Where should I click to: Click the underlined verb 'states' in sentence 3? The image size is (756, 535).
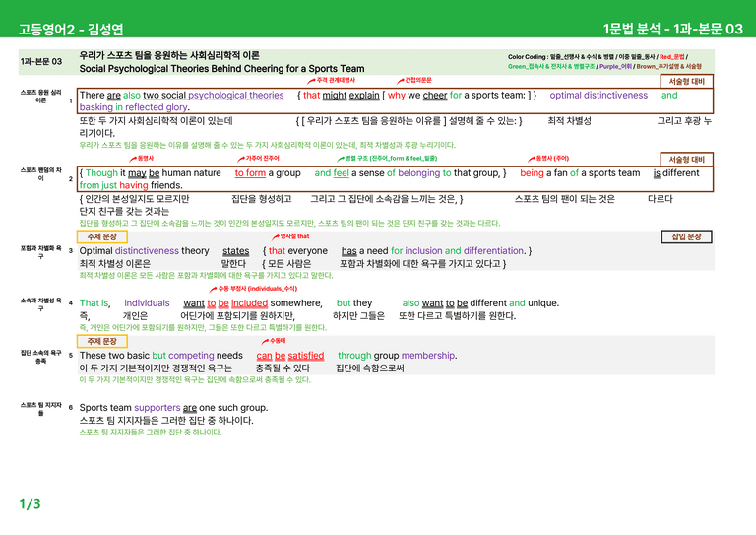pyautogui.click(x=236, y=251)
